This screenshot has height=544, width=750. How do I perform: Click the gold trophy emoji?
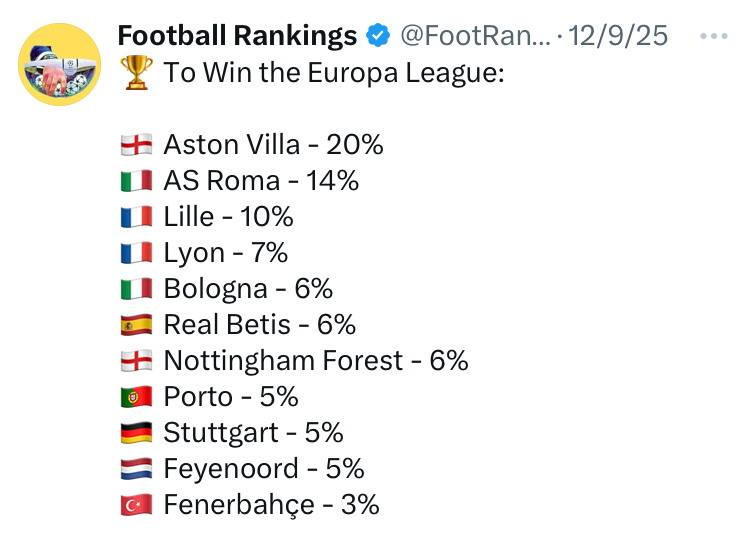coord(137,73)
